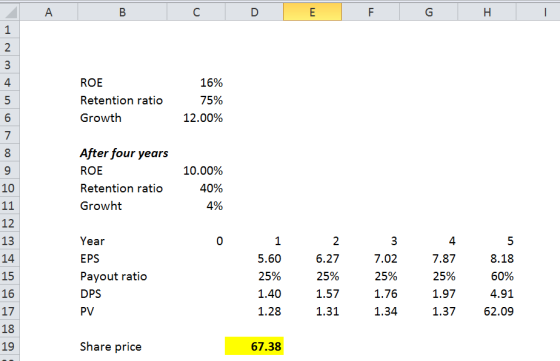Click PV value 1.34
The image size is (560, 361).
click(386, 311)
